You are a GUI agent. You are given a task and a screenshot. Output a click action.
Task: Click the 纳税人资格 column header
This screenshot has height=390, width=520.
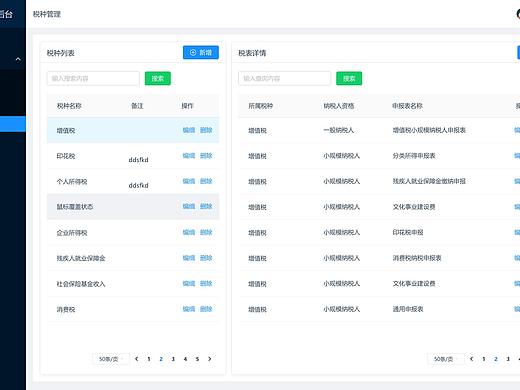tap(338, 106)
